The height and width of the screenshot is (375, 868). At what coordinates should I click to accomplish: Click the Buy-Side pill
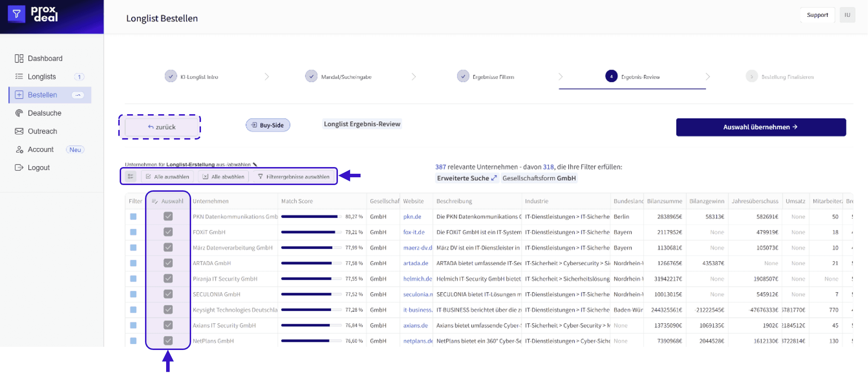(x=268, y=125)
